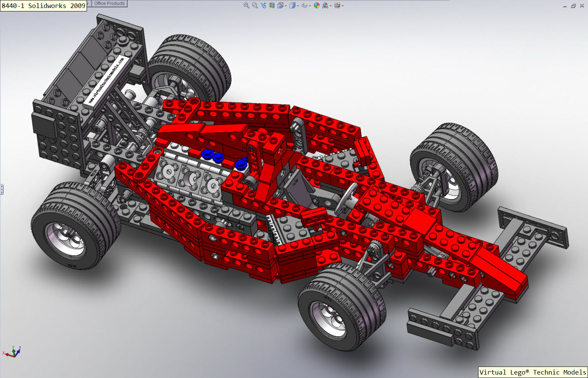Click the View Settings monitor icon

pyautogui.click(x=337, y=5)
